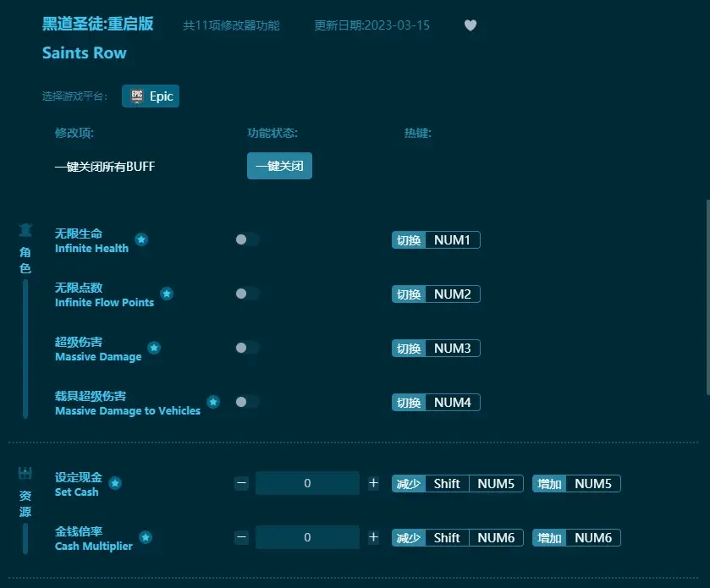Select the resources category icon in sidebar
The image size is (710, 588).
click(25, 474)
